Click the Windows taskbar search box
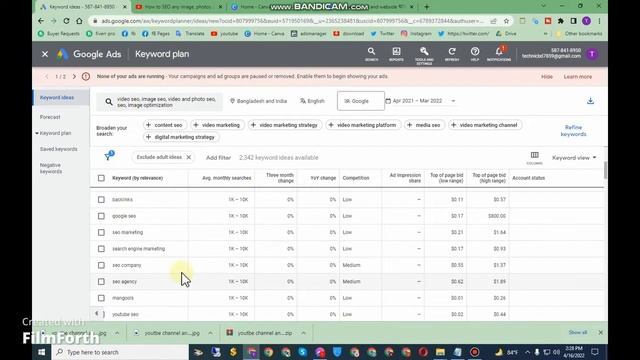This screenshot has width=640, height=360. (x=120, y=352)
